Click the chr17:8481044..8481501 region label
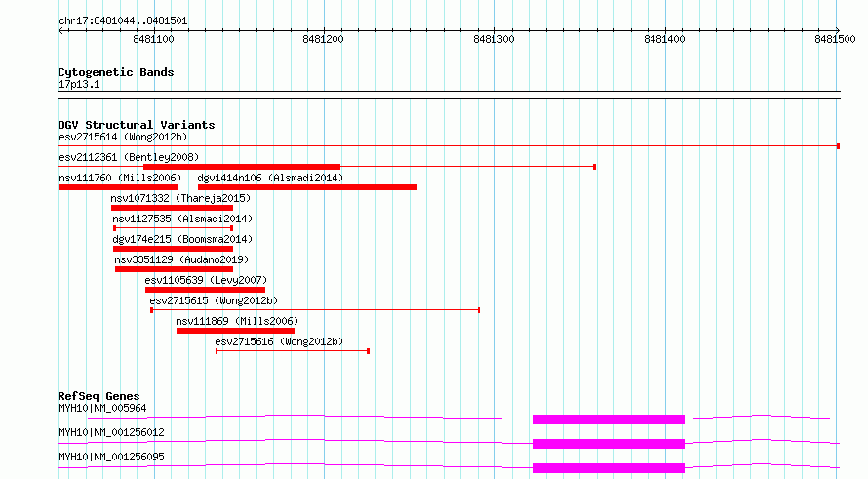This screenshot has width=868, height=479. (x=123, y=21)
